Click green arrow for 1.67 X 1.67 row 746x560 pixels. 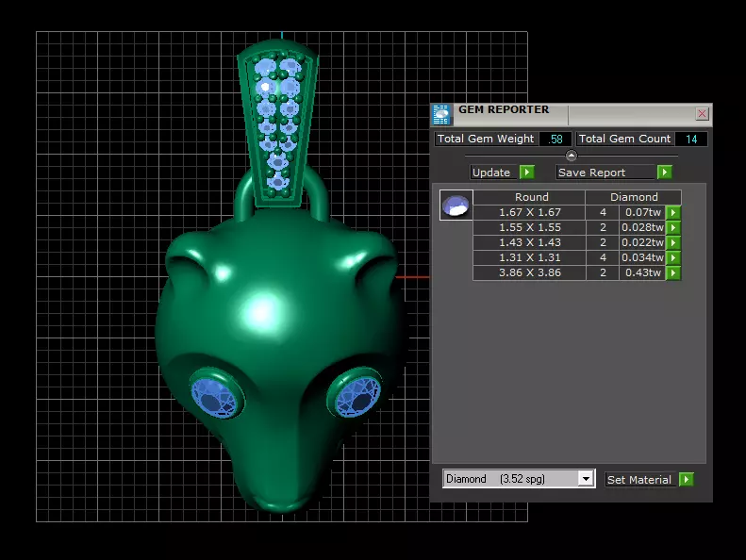tap(673, 212)
